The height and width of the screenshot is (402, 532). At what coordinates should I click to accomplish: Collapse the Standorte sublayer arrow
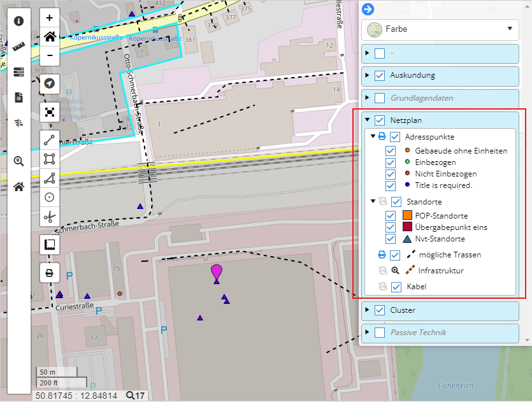[x=373, y=201]
